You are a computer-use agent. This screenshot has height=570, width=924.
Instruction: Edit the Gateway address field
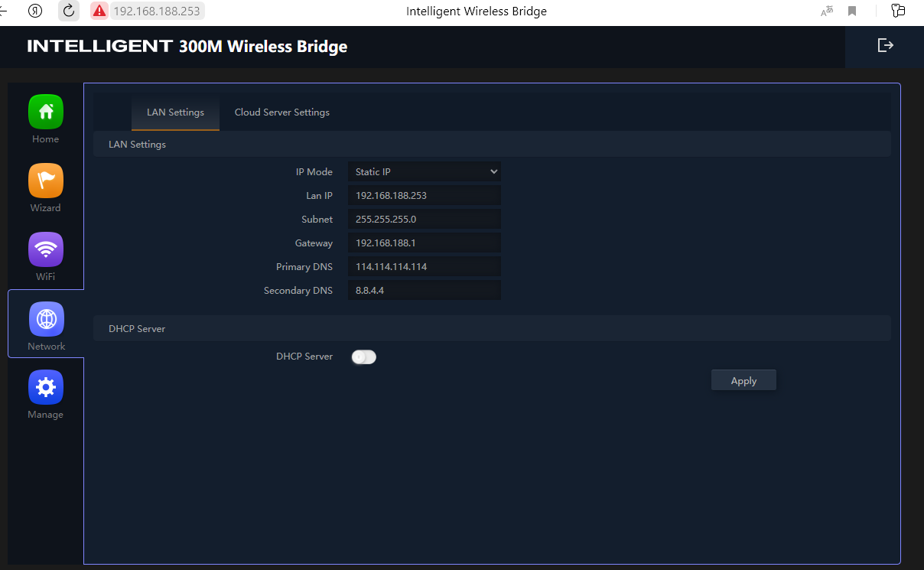click(x=424, y=243)
